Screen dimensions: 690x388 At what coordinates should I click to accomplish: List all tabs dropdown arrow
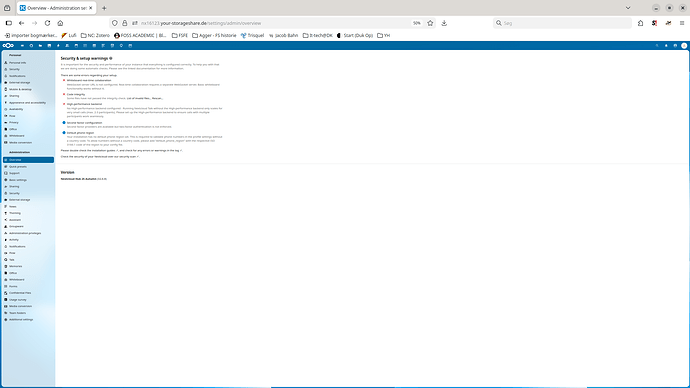(x=628, y=8)
